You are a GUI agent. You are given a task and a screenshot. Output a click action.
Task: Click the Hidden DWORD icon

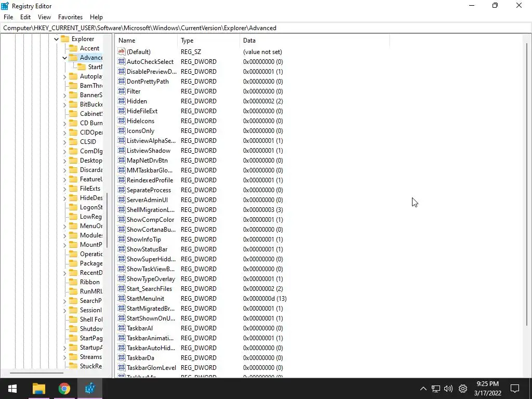click(x=122, y=101)
